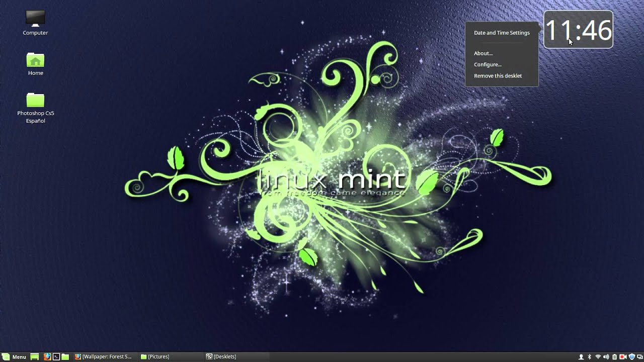Image resolution: width=644 pixels, height=362 pixels.
Task: Select the Photoshop Cs5 Español folder
Action: [35, 108]
